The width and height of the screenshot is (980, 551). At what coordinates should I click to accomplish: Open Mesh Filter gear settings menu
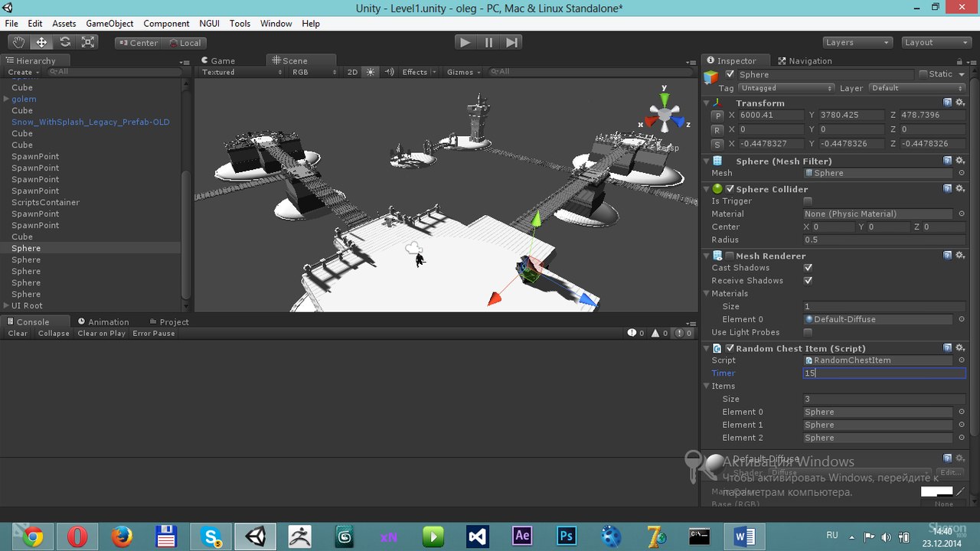[961, 161]
